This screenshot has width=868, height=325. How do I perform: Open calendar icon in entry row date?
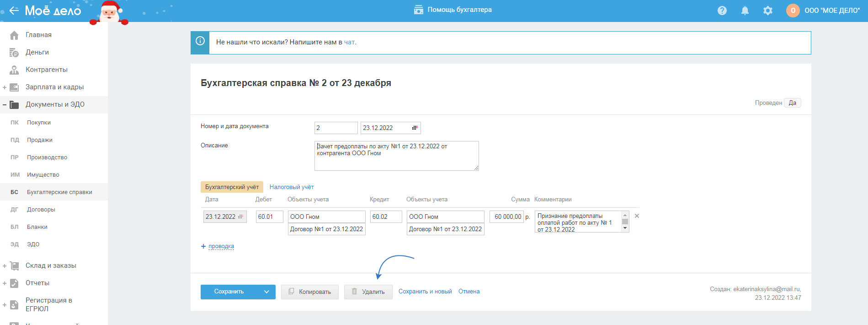[241, 217]
